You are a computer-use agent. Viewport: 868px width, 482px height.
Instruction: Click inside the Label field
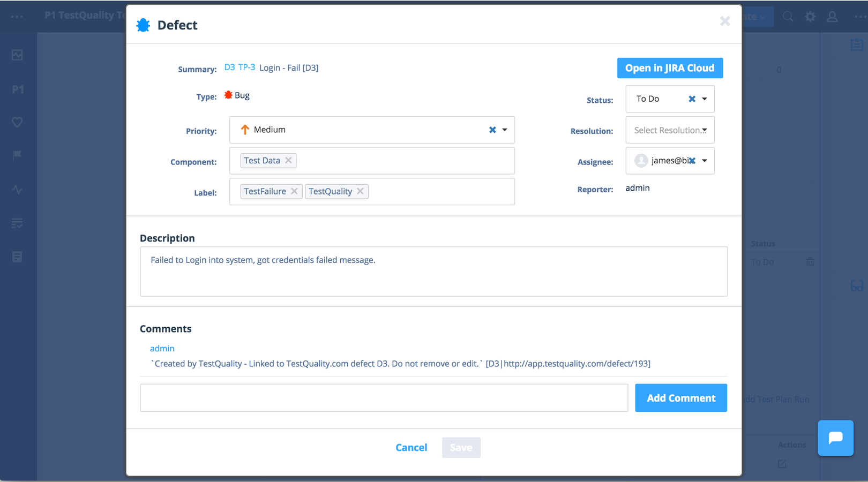coord(372,192)
